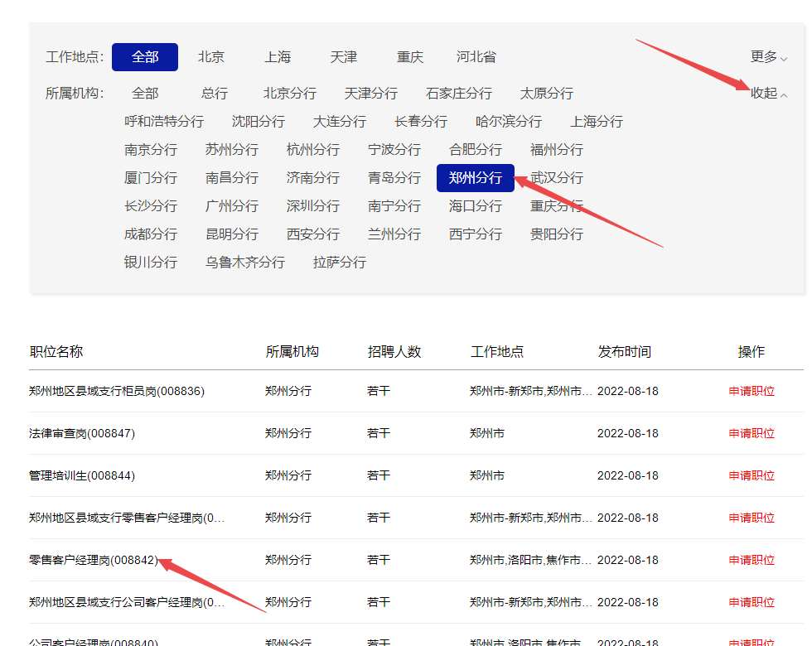The width and height of the screenshot is (812, 646).
Task: Open the 管理培训生(008844) position details
Action: [x=82, y=475]
